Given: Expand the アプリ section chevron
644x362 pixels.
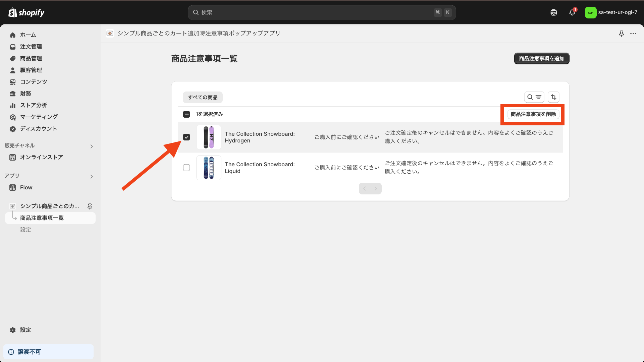Looking at the screenshot, I should (91, 176).
